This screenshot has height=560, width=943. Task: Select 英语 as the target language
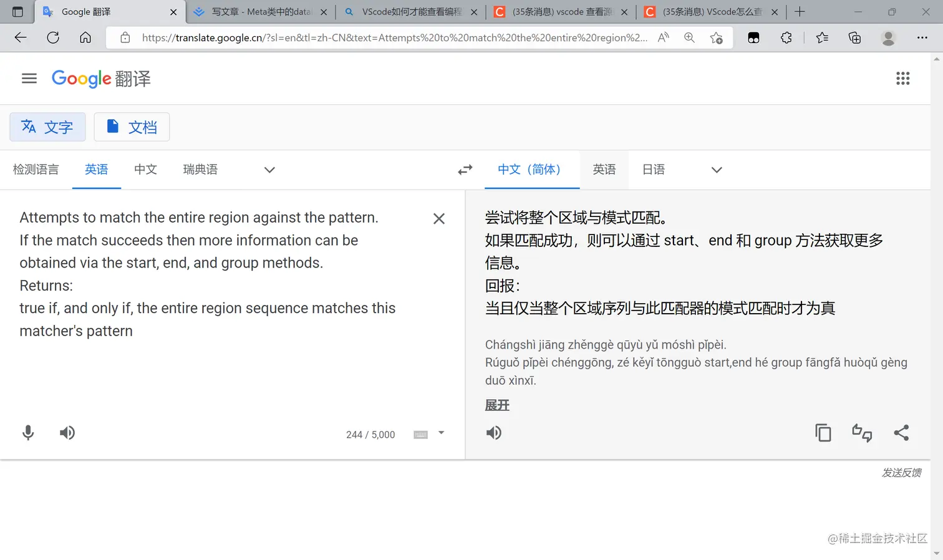tap(604, 170)
